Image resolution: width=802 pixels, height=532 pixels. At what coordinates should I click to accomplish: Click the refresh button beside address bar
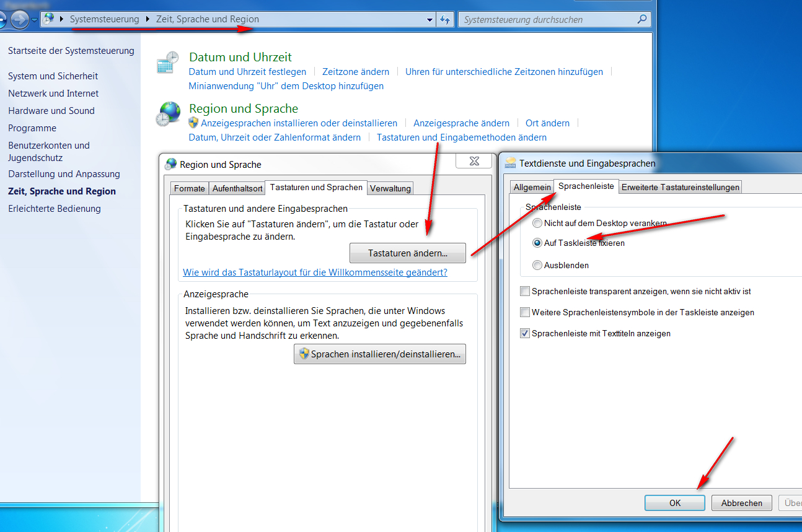[x=444, y=20]
